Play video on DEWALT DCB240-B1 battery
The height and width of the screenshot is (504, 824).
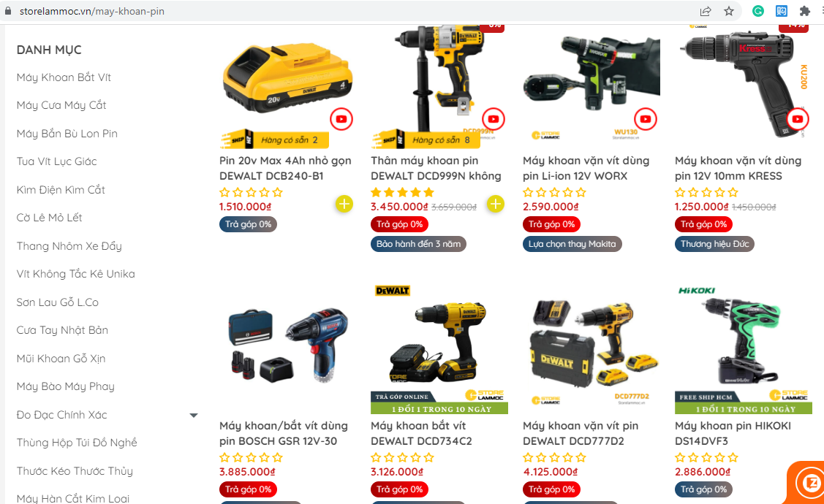pos(341,119)
